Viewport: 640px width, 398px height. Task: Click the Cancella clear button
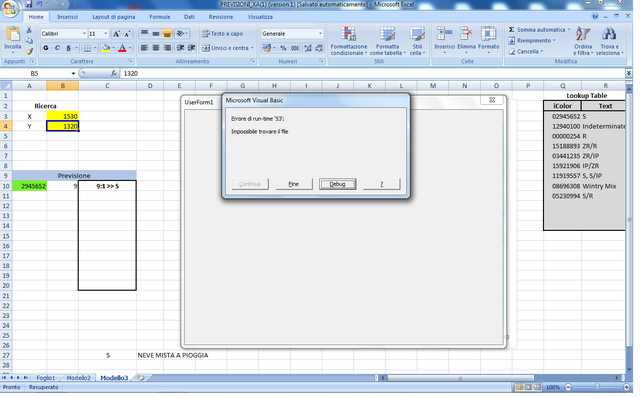point(526,51)
